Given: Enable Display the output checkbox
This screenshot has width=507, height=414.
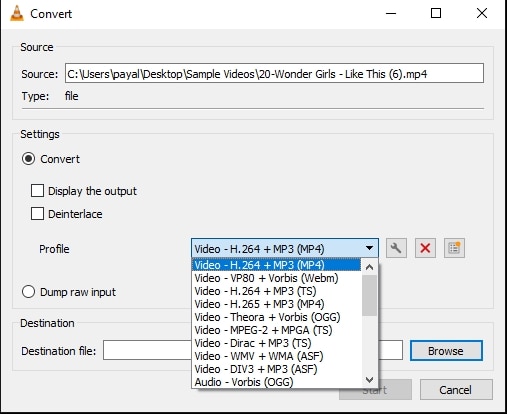Looking at the screenshot, I should click(x=37, y=191).
